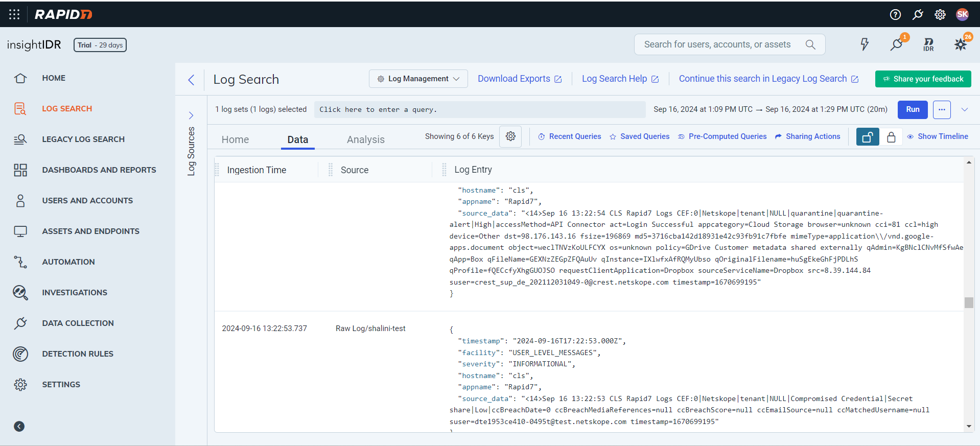Click the Detection Rules target icon

[20, 354]
